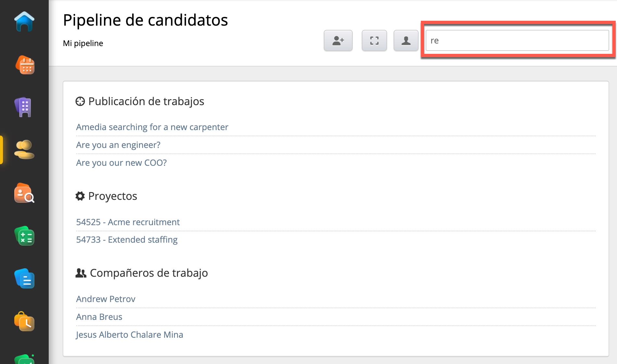Choose coworker Jesus Alberto Chalare Mina
617x364 pixels.
pyautogui.click(x=129, y=334)
